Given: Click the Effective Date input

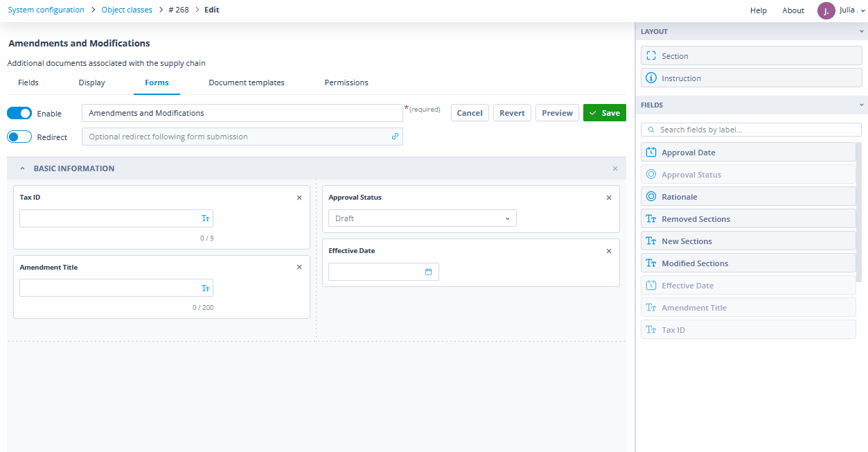Looking at the screenshot, I should (384, 272).
